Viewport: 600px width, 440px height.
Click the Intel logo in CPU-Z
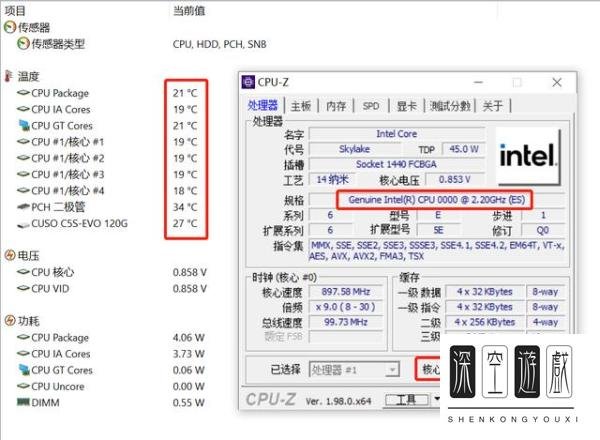coord(528,156)
